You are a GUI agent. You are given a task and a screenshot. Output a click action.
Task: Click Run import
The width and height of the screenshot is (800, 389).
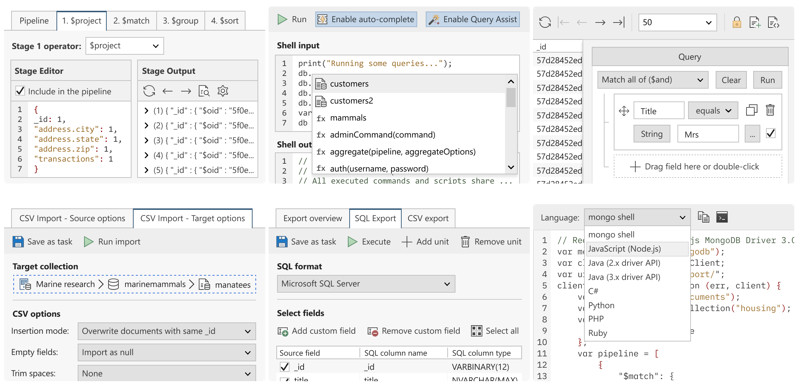(112, 241)
